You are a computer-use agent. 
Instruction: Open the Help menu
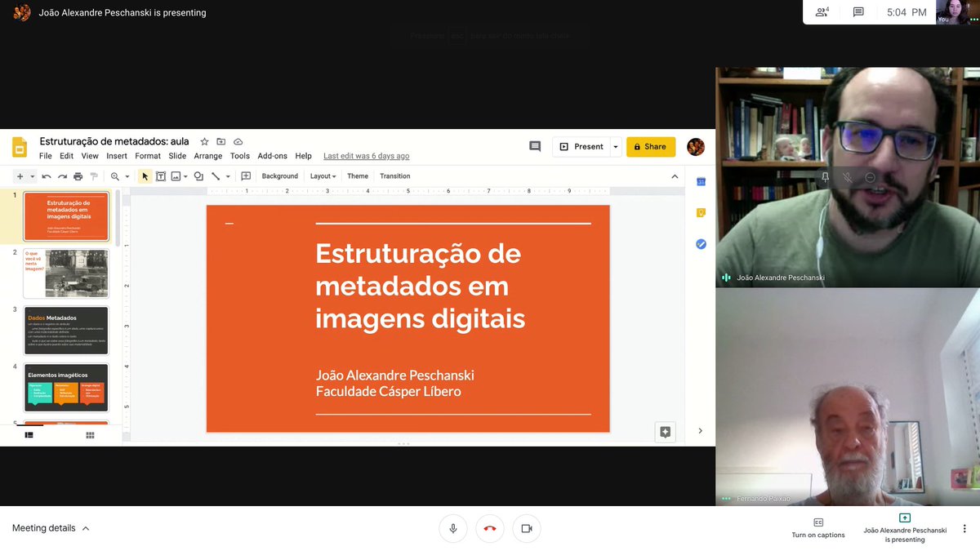(x=304, y=156)
